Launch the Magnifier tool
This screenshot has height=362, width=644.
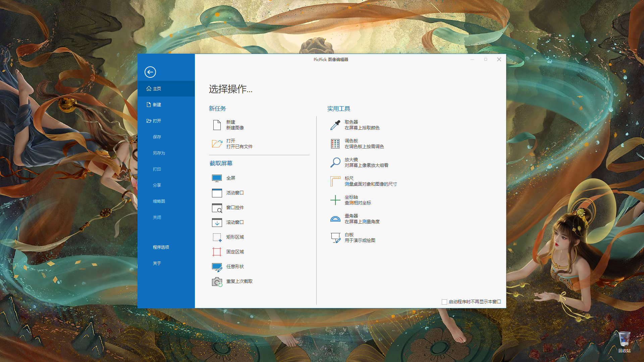[335, 163]
